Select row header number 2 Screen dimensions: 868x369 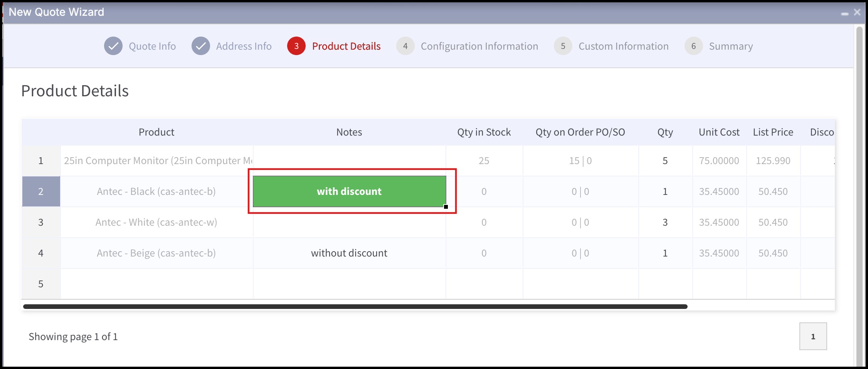[x=41, y=191]
